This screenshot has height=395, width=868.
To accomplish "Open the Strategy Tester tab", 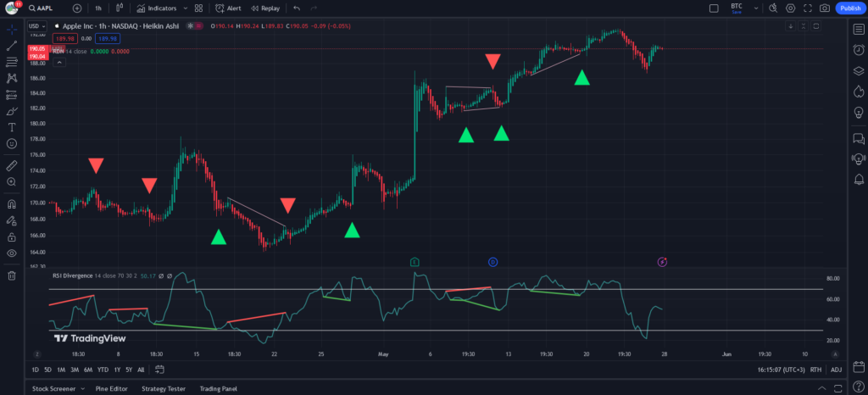I will 164,389.
